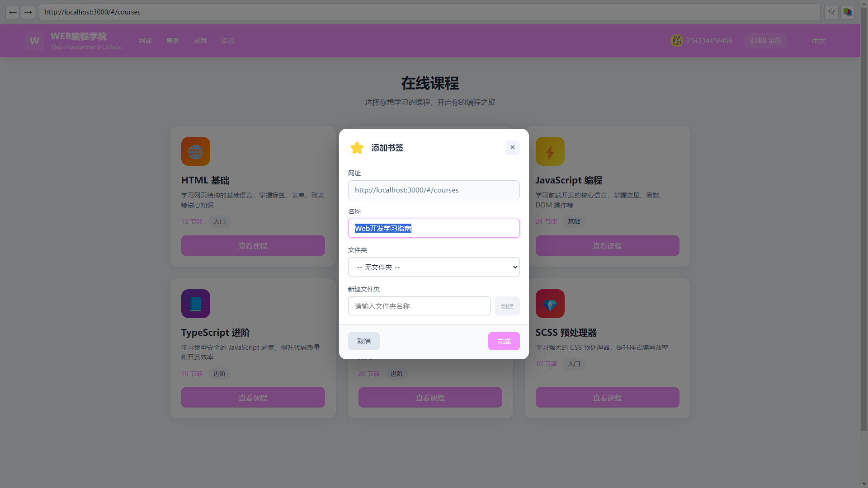Click the 3,000 金币 coin balance
The image size is (868, 488).
(765, 40)
